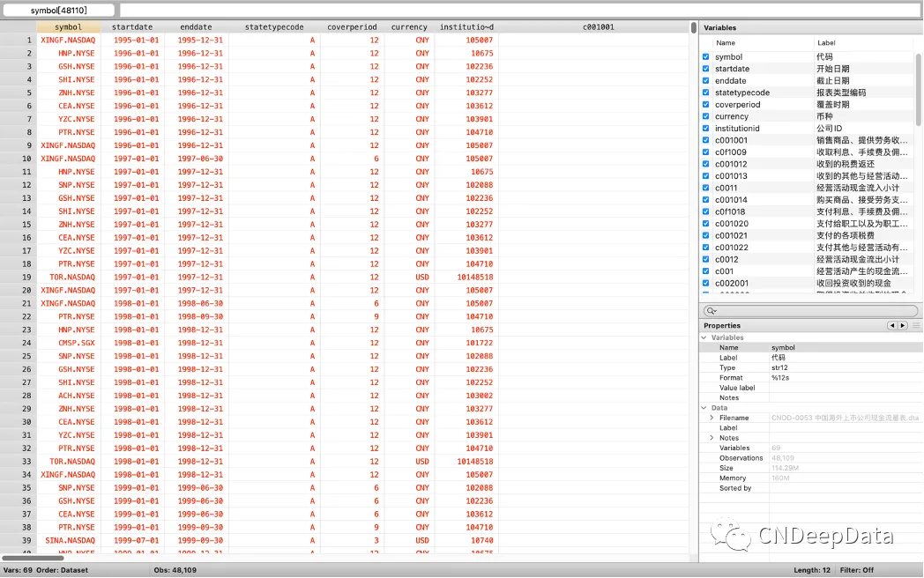Viewport: 924px width, 578px height.
Task: Toggle the c002001 variable checkbox
Action: 705,283
